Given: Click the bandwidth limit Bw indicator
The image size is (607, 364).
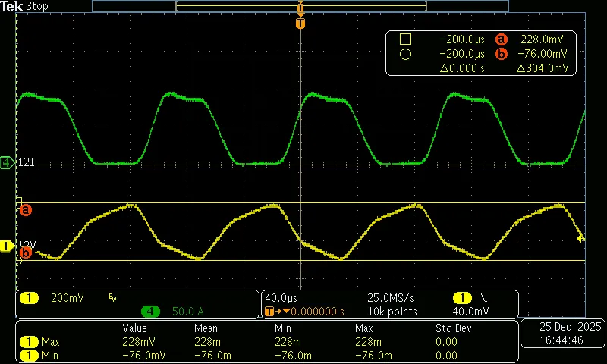Looking at the screenshot, I should point(112,297).
